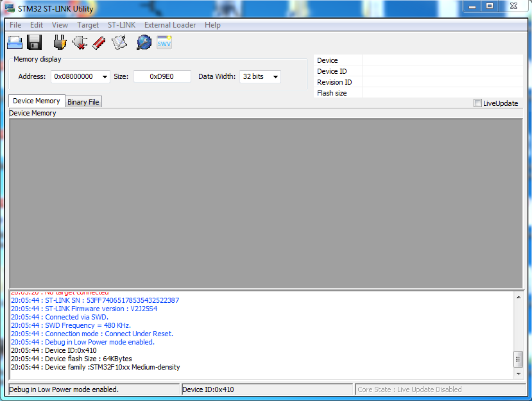Close the ST-LINK Utility window
Viewport: 532px width, 401px height.
click(x=513, y=6)
